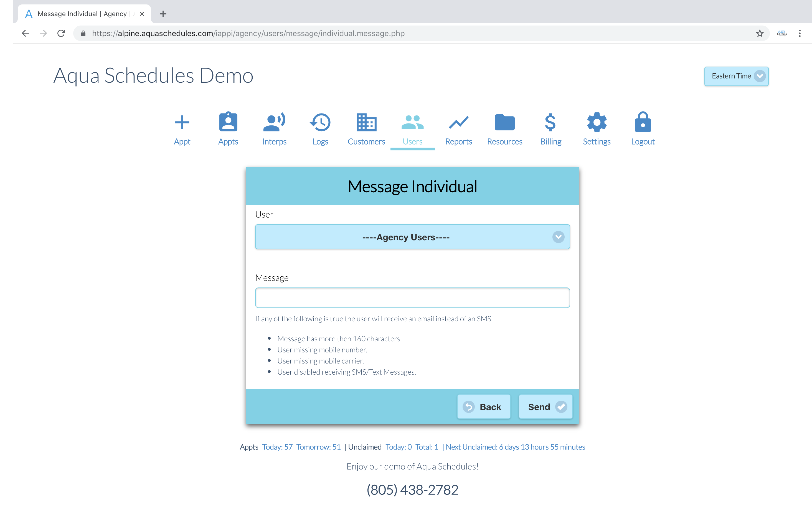The image size is (812, 515).
Task: Expand the Eastern Time zone dropdown
Action: click(737, 76)
